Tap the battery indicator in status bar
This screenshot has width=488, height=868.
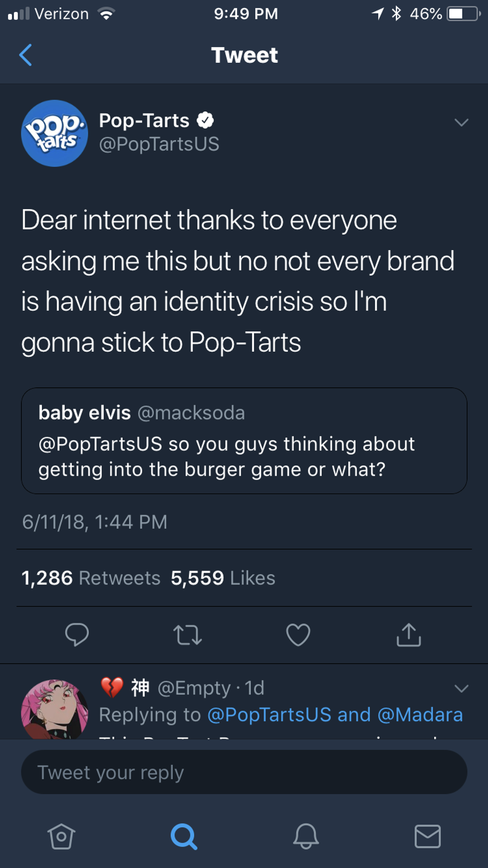[463, 14]
